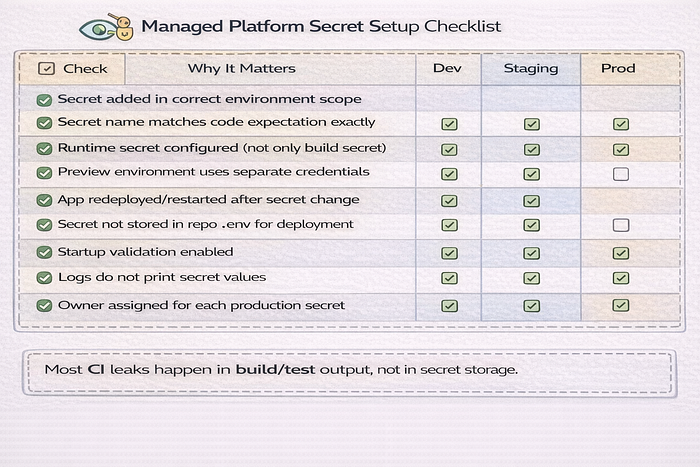Select the Dev column header
The image size is (700, 467).
coord(447,68)
